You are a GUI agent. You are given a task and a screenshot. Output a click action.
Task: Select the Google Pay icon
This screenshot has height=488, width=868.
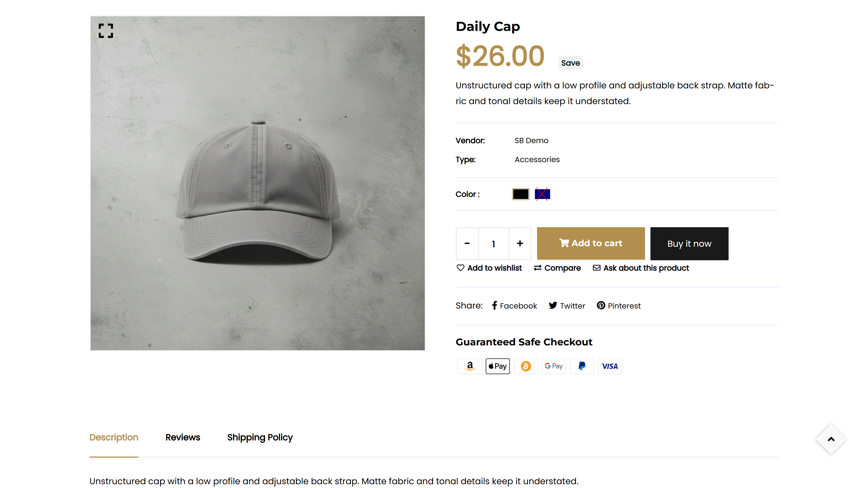[554, 366]
